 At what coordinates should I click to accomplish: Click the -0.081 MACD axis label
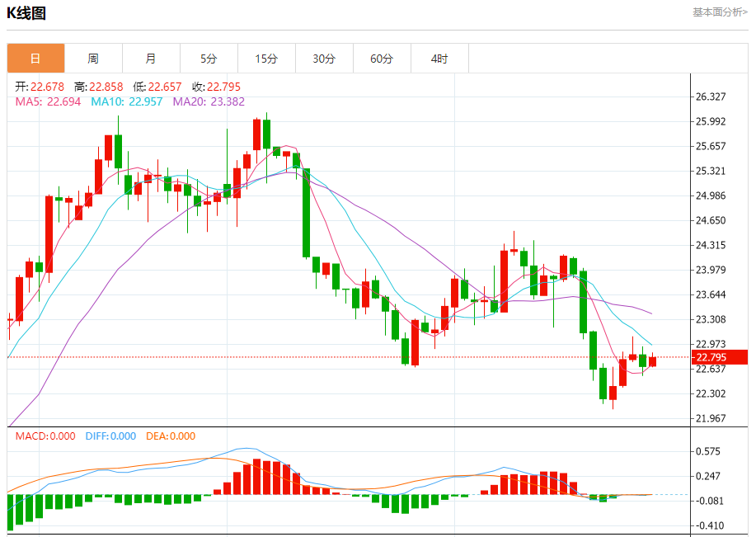709,501
